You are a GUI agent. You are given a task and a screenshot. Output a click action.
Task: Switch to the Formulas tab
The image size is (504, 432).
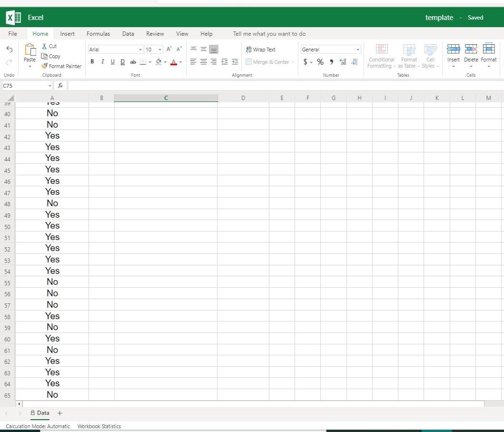click(98, 34)
